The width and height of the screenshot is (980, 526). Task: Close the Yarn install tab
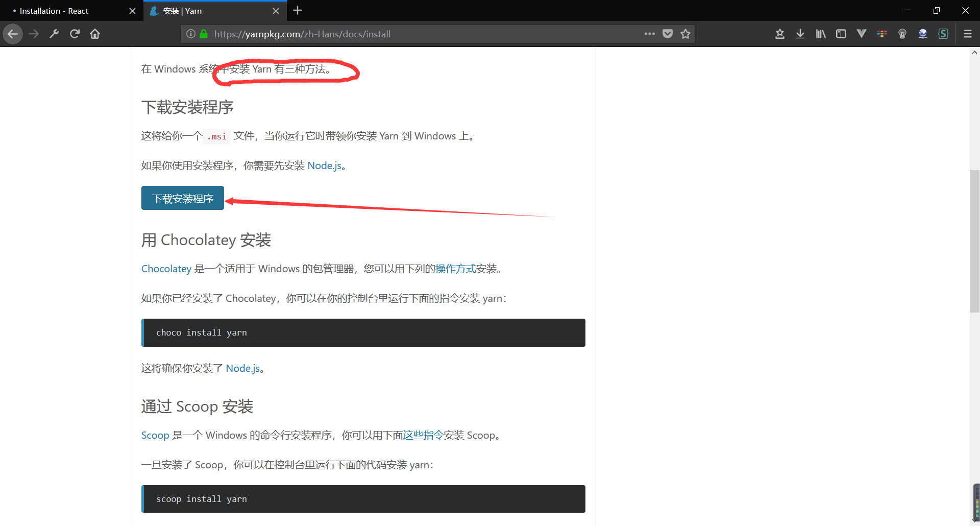click(276, 11)
